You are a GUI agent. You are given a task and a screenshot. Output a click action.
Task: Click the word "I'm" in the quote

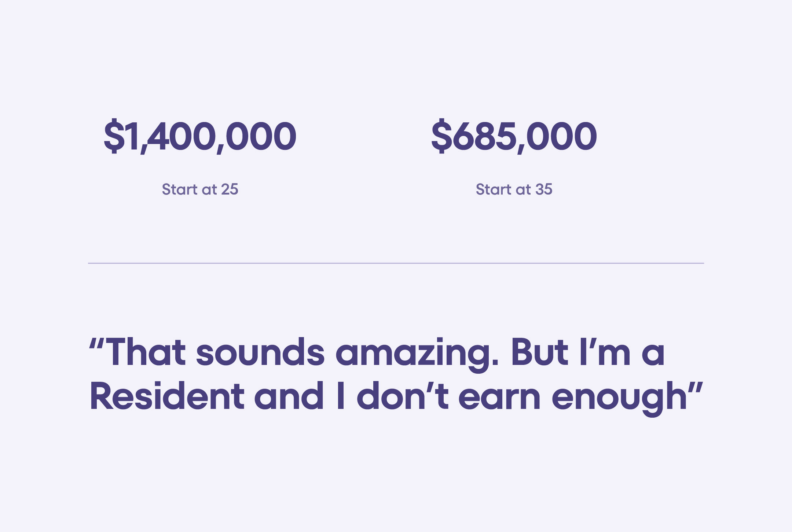tap(605, 352)
